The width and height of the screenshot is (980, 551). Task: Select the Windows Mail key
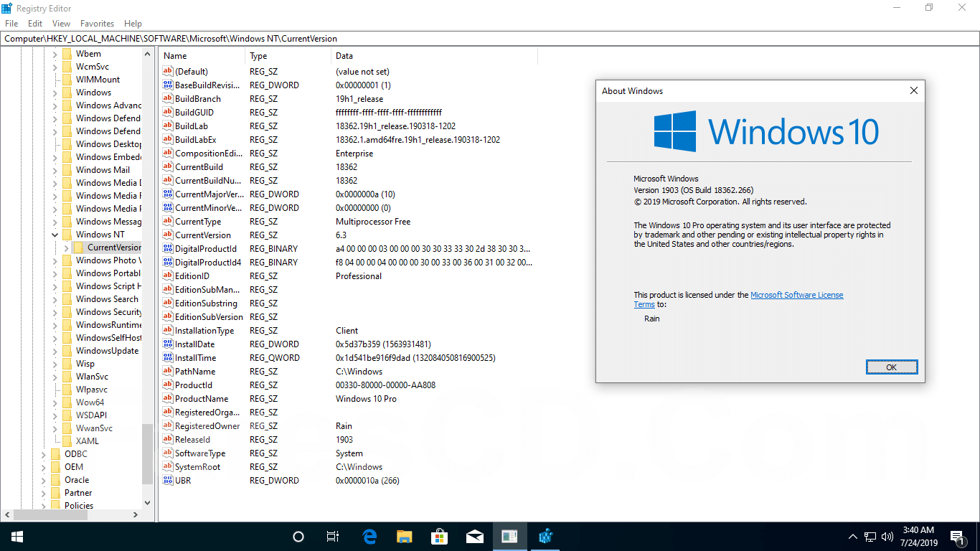[x=103, y=170]
